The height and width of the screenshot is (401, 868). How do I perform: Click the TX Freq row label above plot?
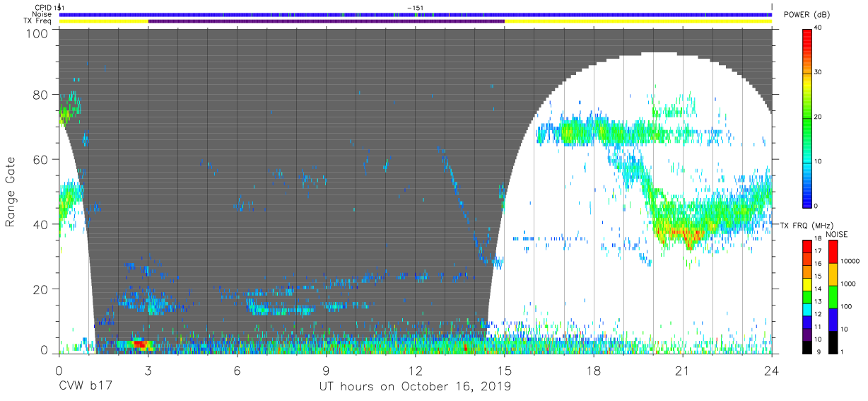tap(38, 21)
